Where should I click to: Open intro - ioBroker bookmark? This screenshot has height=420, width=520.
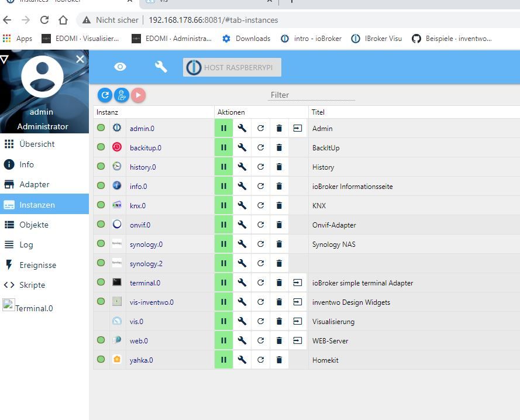[311, 39]
